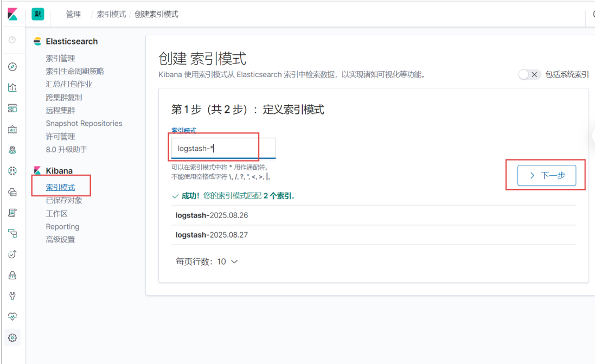This screenshot has width=595, height=364.
Task: Open Visualize bar-chart icon in sidebar
Action: pyautogui.click(x=12, y=88)
